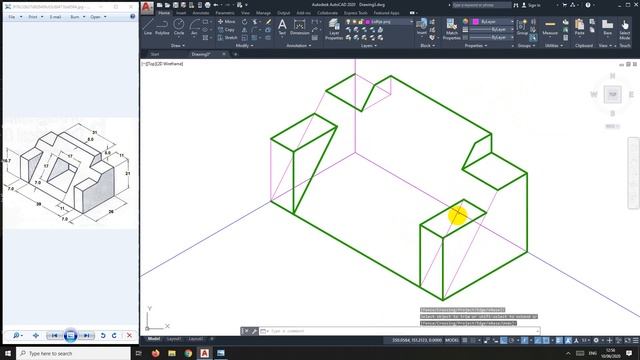Click E-mail in photo viewer
The width and height of the screenshot is (640, 360).
55,17
